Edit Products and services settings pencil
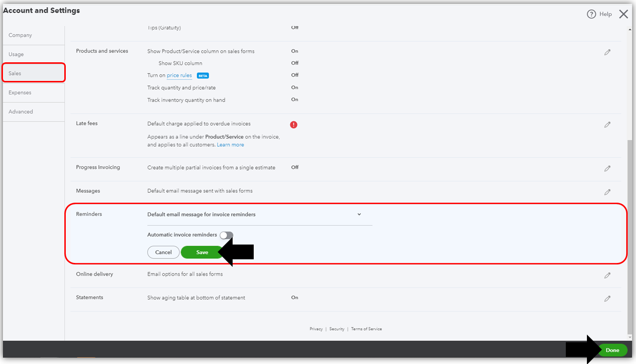 point(607,52)
